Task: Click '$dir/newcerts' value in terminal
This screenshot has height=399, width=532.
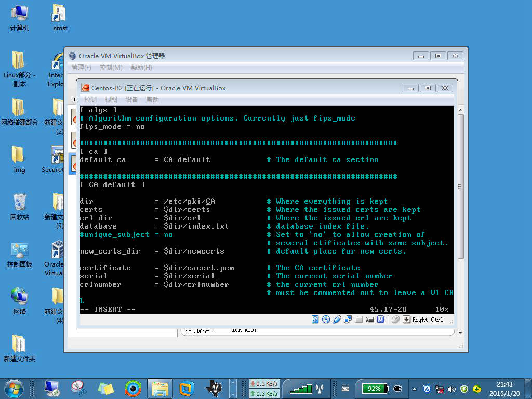Action: pos(194,251)
